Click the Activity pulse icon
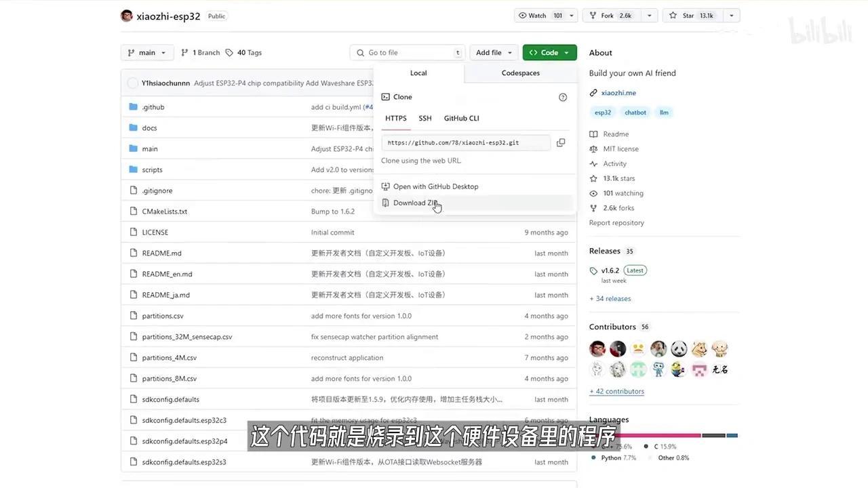The width and height of the screenshot is (868, 488). (x=594, y=164)
